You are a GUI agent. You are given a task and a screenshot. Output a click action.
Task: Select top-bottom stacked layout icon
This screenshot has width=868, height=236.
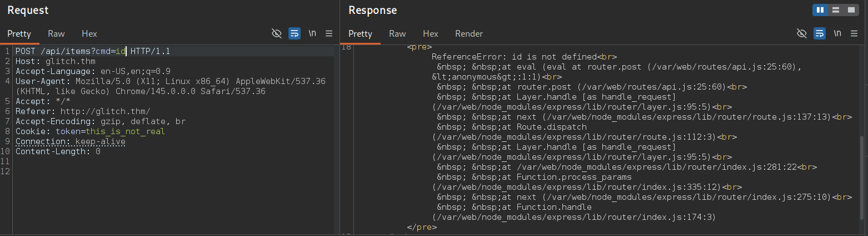[x=835, y=10]
